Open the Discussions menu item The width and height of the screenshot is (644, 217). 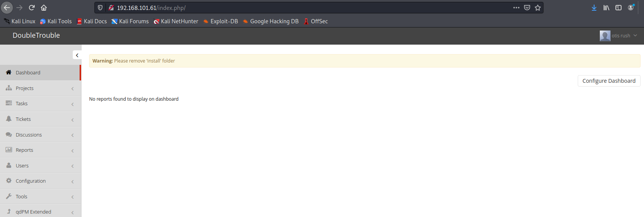(40, 135)
